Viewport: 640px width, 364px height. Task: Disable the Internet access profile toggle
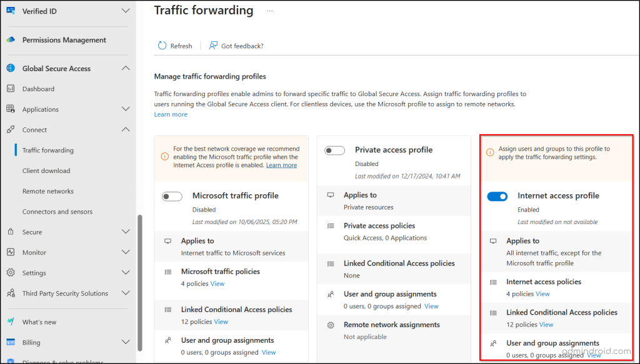[x=497, y=197]
